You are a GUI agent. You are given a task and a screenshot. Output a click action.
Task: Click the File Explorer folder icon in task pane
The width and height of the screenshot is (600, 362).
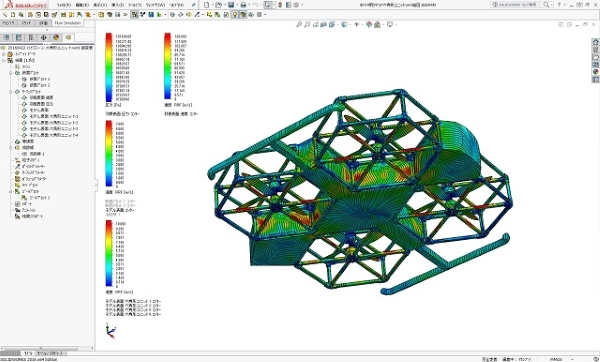(595, 57)
